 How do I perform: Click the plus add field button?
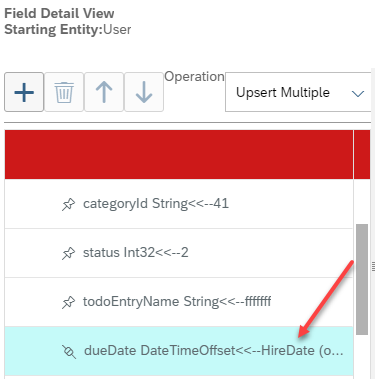[x=24, y=92]
